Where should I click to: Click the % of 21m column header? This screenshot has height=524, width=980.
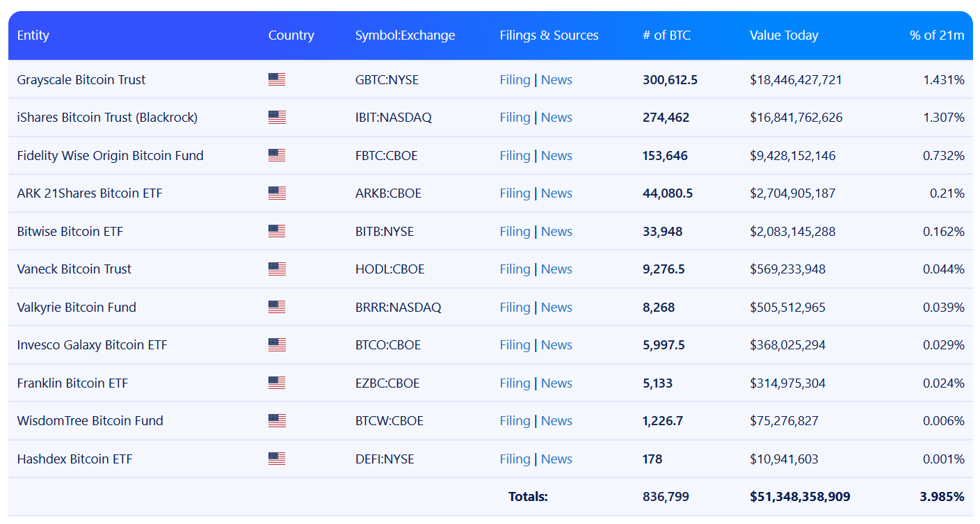937,35
